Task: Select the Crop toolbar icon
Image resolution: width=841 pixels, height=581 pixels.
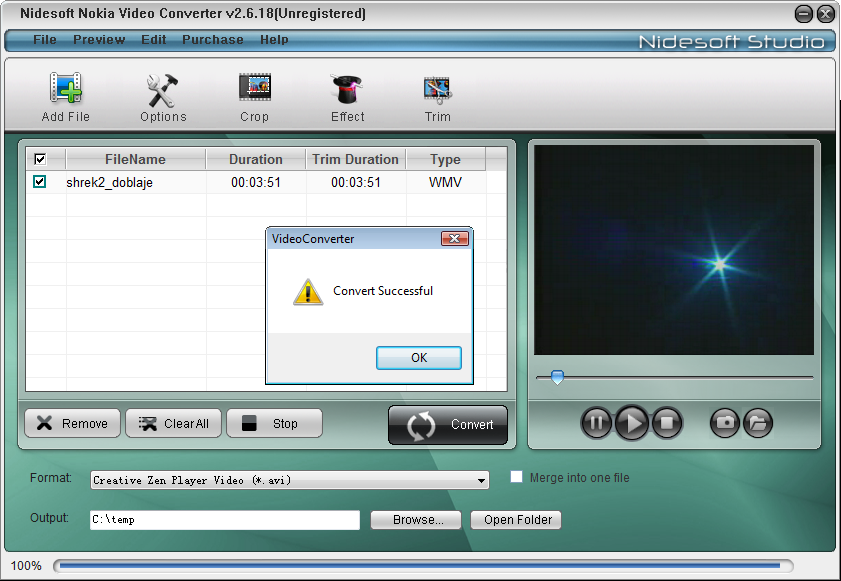Action: [254, 87]
